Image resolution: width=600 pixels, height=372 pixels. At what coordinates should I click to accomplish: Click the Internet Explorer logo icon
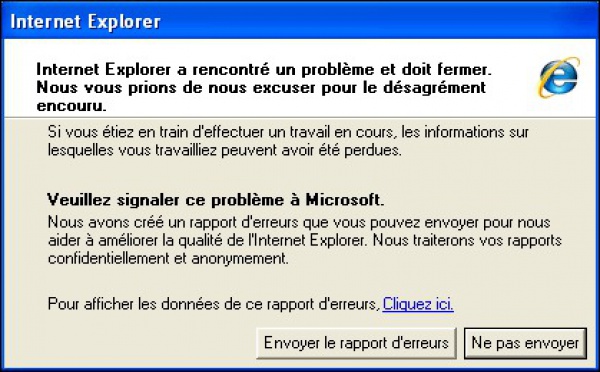[x=559, y=77]
